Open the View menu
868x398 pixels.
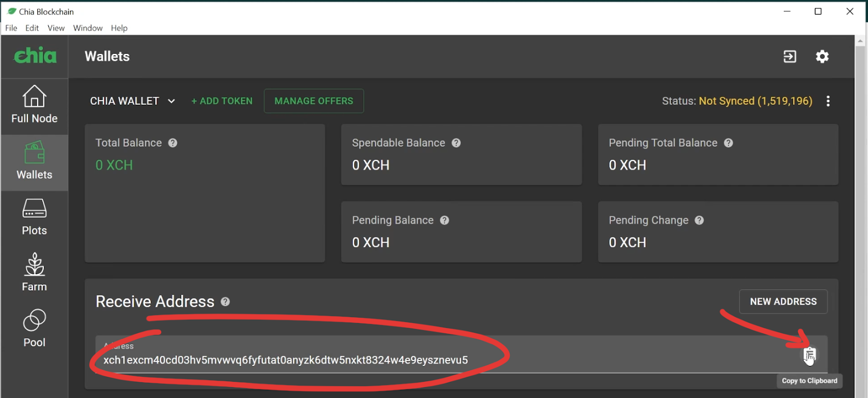(56, 28)
